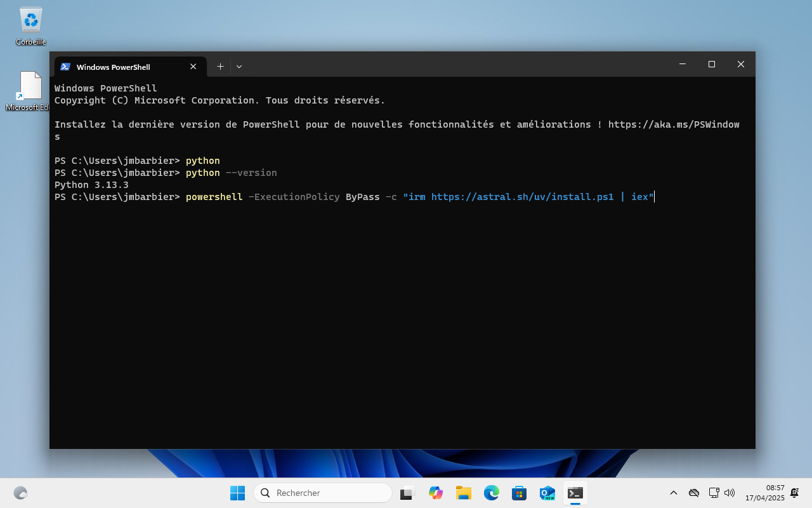Open File Explorer from the taskbar
This screenshot has width=812, height=508.
[463, 493]
